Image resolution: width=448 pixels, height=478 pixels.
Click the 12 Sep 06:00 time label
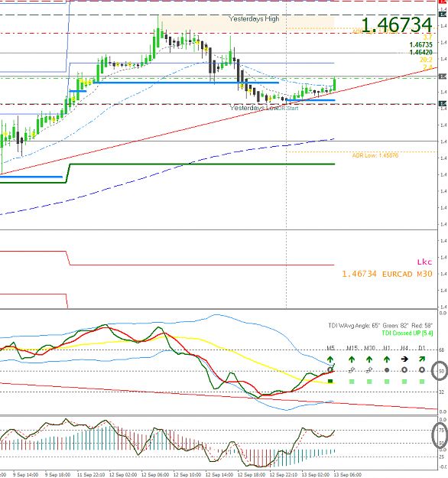(155, 475)
